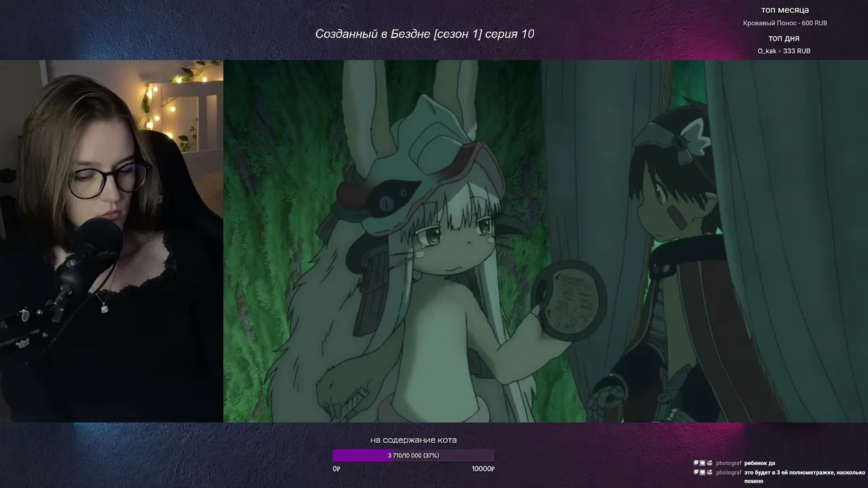Click the streamer webcam feed

click(111, 241)
